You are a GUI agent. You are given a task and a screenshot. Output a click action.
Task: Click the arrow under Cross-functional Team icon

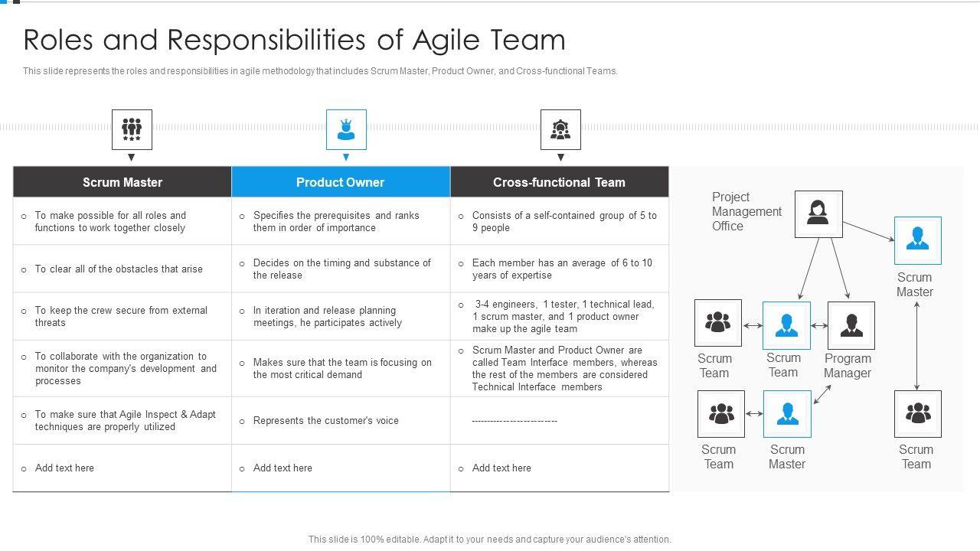coord(560,158)
